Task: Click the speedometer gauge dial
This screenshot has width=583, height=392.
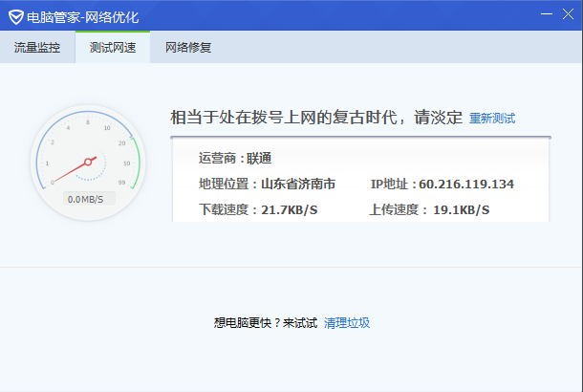Action: click(87, 158)
